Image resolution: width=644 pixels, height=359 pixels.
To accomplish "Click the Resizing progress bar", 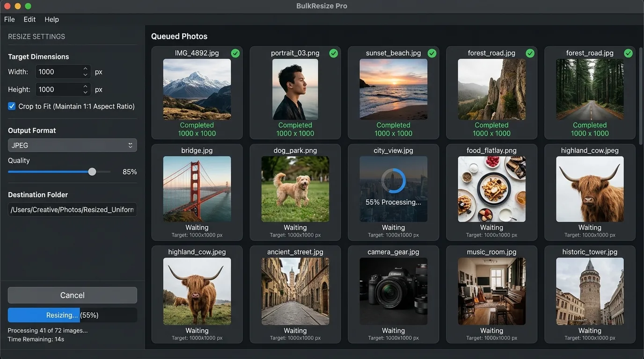I will click(72, 315).
